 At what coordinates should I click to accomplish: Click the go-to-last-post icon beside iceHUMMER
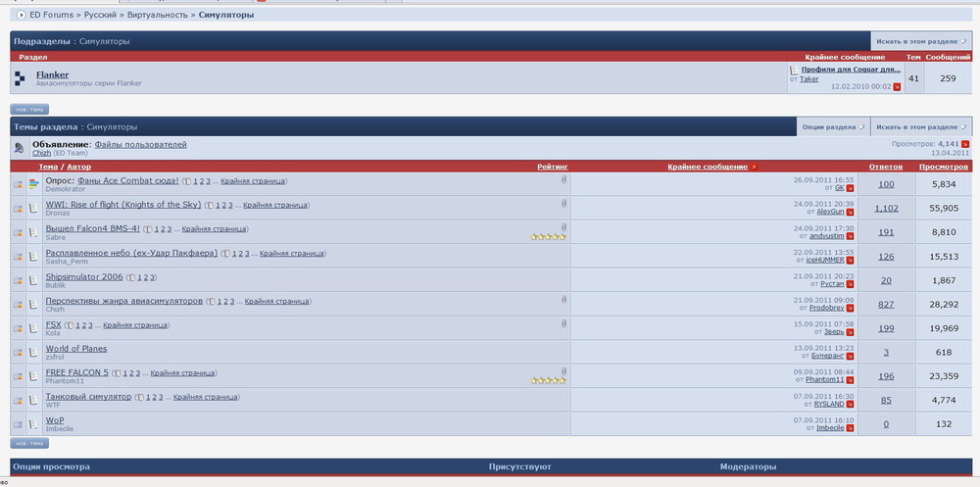click(x=850, y=260)
